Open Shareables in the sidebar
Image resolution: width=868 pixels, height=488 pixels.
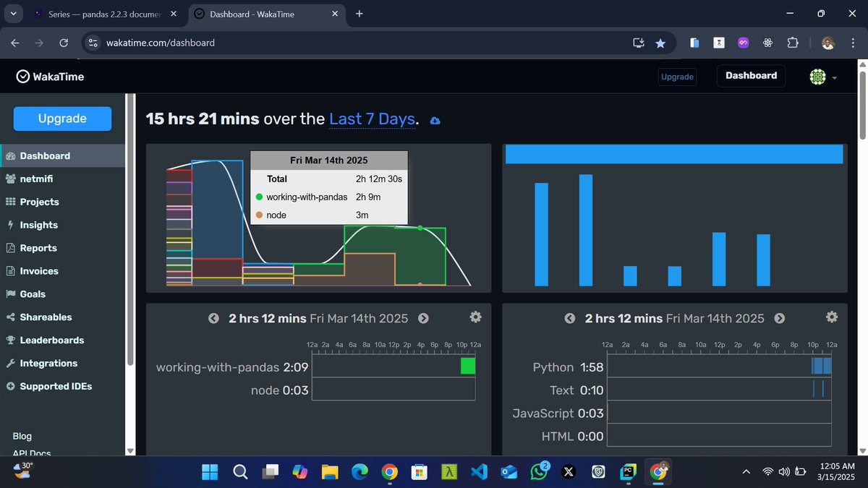pyautogui.click(x=62, y=317)
